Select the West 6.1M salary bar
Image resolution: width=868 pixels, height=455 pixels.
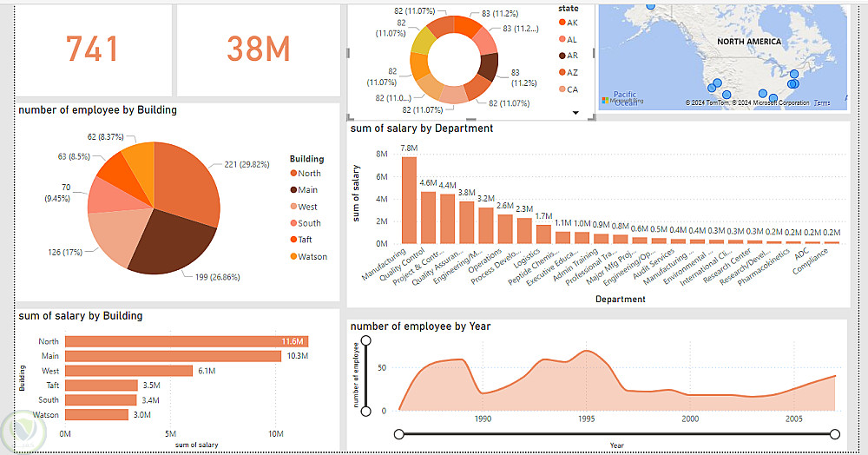coord(128,371)
